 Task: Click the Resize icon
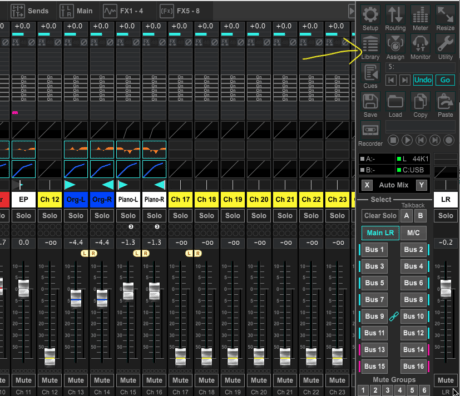coord(445,18)
